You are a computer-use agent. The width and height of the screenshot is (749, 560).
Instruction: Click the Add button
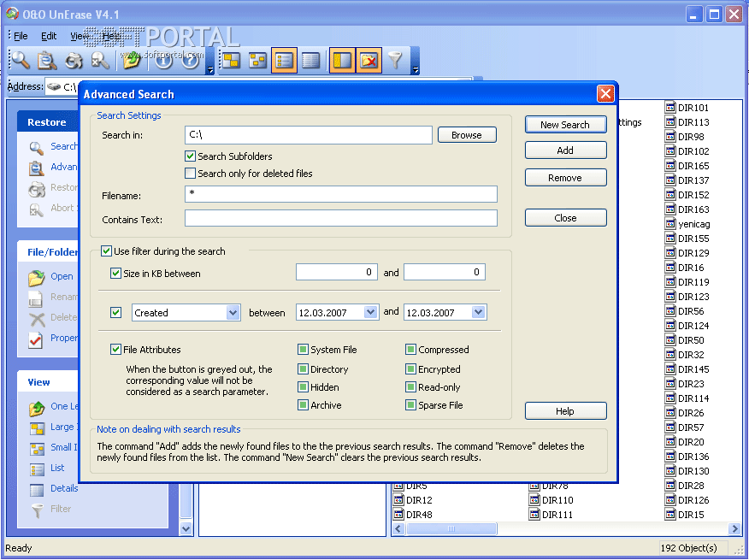[565, 150]
